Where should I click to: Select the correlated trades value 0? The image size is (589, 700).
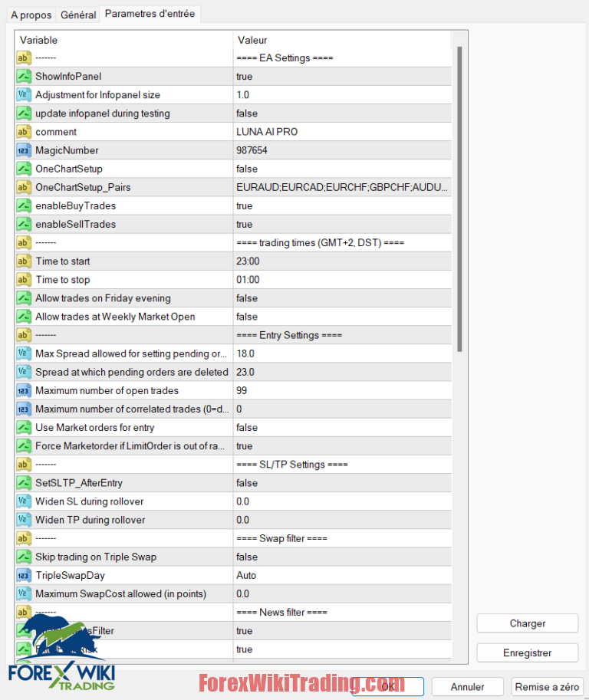pyautogui.click(x=343, y=409)
